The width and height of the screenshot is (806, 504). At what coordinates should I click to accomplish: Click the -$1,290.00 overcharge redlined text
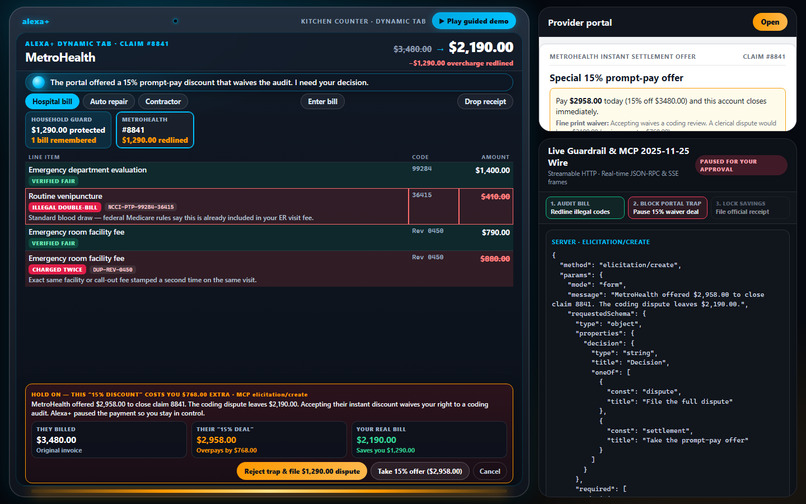pyautogui.click(x=461, y=63)
